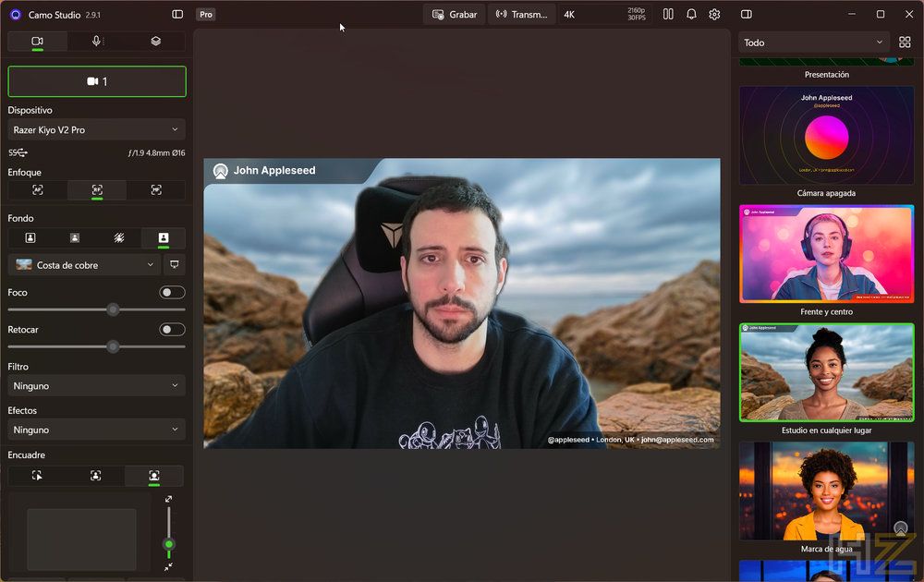Switch to the video camera tab
The height and width of the screenshot is (582, 924).
point(37,42)
